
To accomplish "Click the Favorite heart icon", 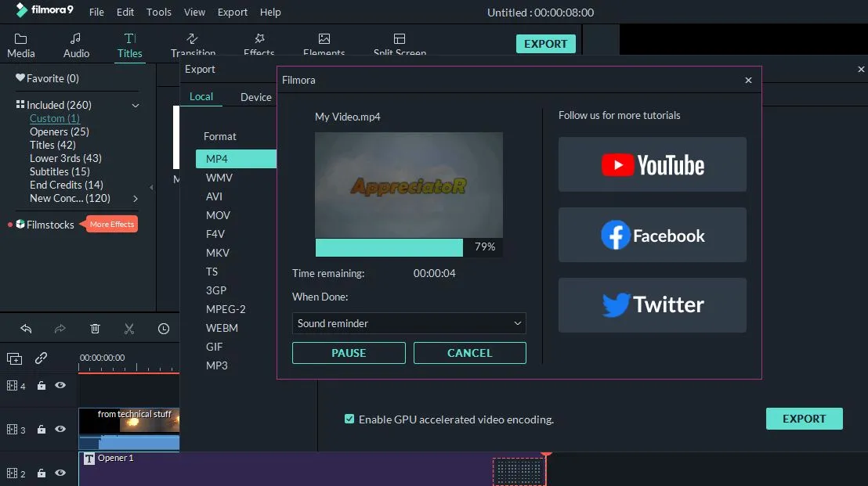I will [20, 78].
